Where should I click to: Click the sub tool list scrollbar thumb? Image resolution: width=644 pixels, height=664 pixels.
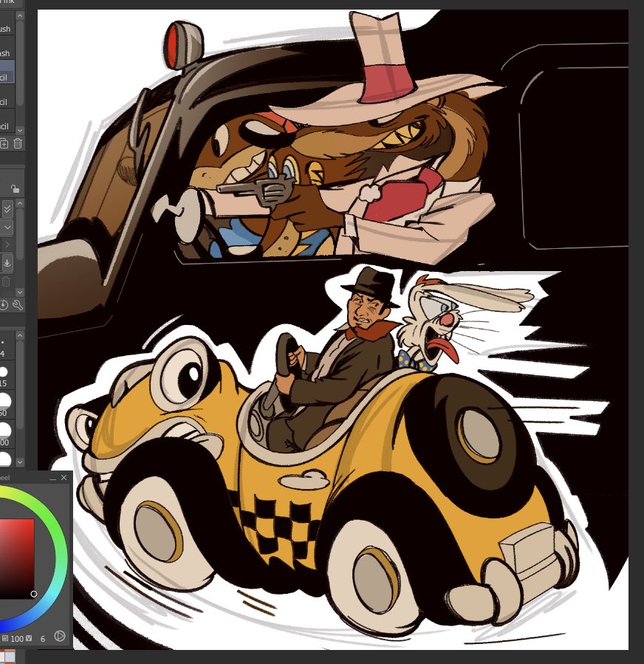20,64
